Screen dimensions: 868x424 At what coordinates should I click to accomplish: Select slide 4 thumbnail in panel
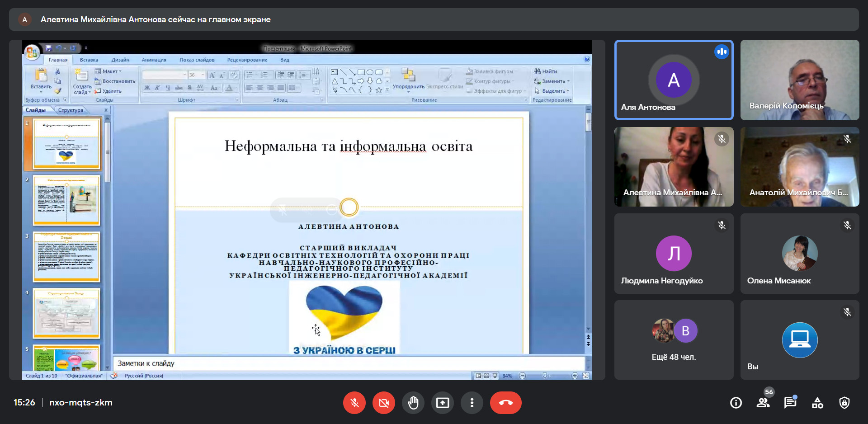(66, 313)
